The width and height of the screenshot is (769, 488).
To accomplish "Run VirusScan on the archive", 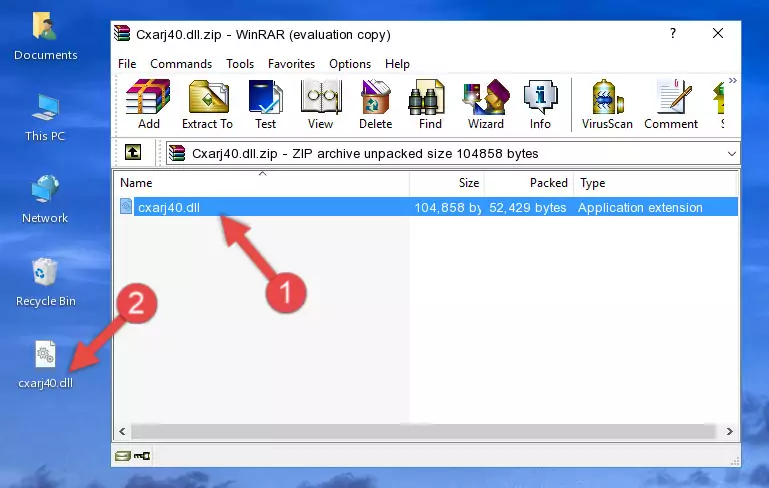I will pos(607,104).
